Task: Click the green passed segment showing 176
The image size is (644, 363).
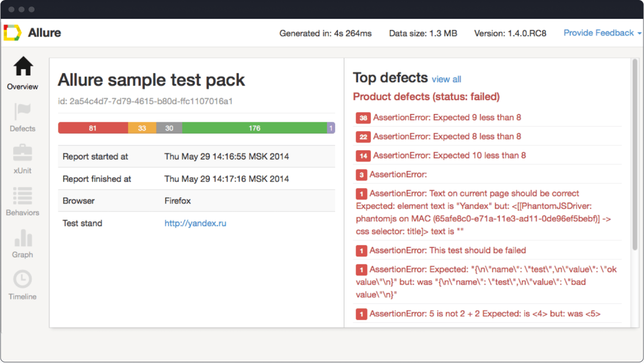Action: (254, 128)
